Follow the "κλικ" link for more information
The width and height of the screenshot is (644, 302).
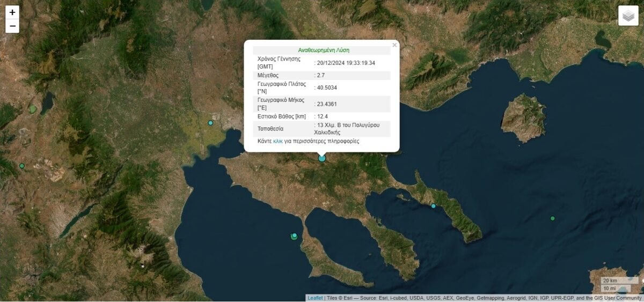pyautogui.click(x=278, y=142)
